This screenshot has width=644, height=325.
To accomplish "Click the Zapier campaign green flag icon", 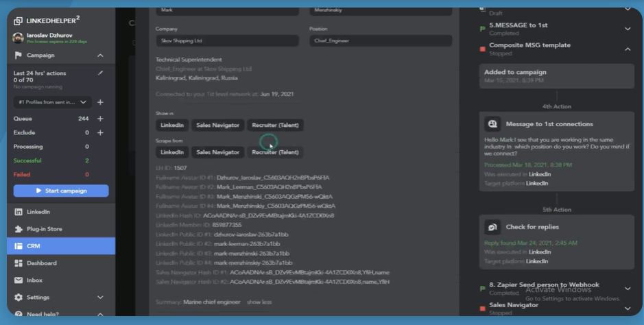I will pyautogui.click(x=483, y=289).
